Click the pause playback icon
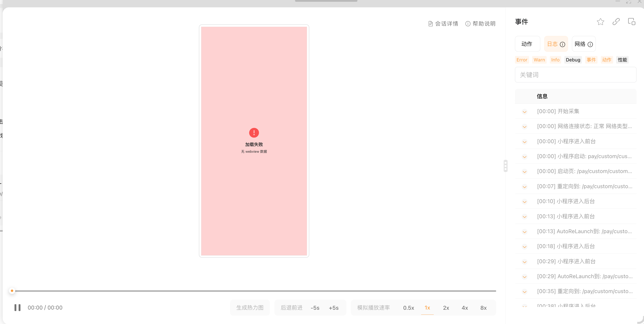Viewport: 644px width, 324px height. pyautogui.click(x=18, y=308)
